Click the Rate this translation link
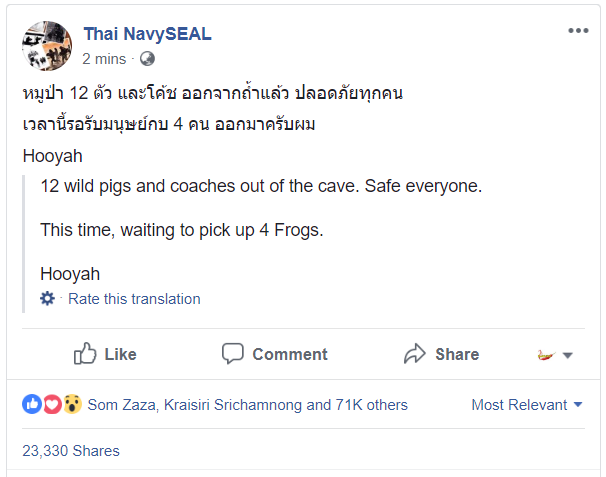 point(134,299)
